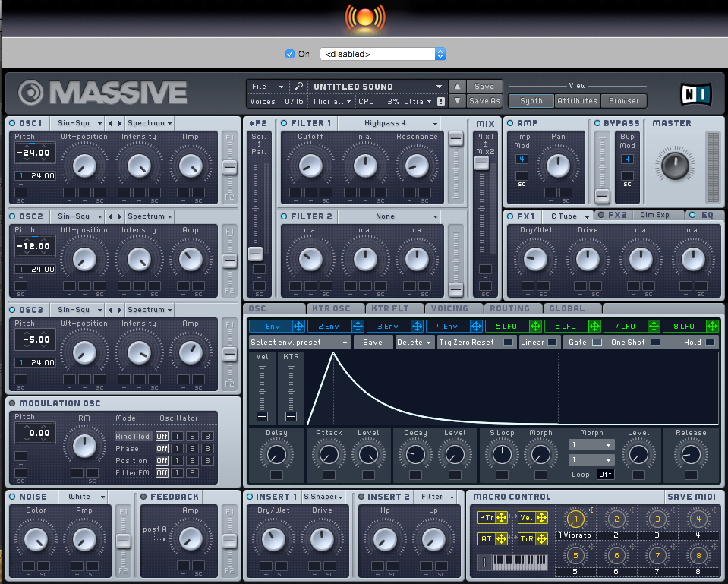Switch to the Browser view
The width and height of the screenshot is (728, 584).
624,101
